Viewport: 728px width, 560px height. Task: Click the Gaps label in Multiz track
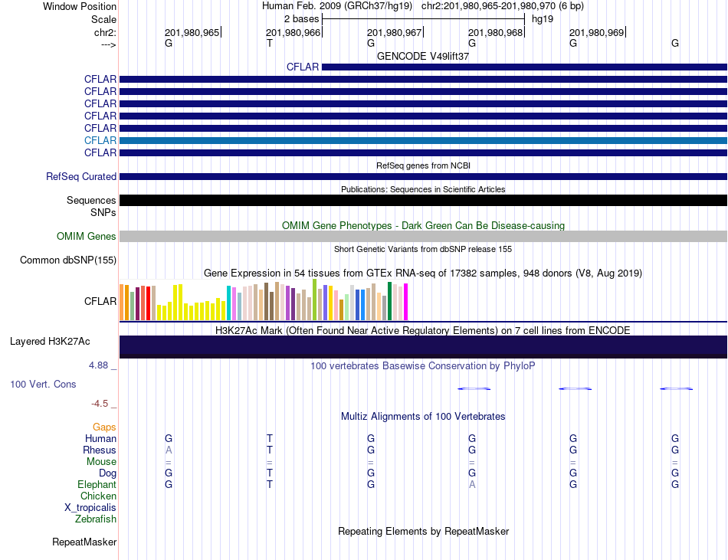(104, 427)
